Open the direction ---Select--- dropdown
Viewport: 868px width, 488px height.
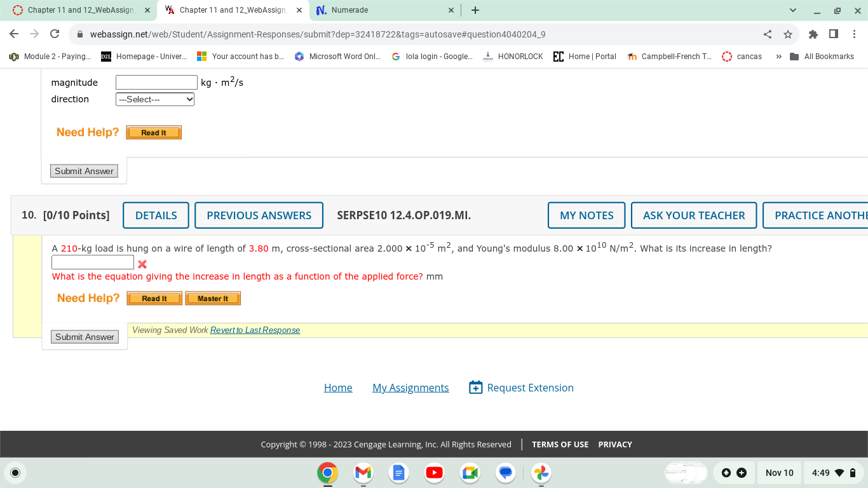point(154,99)
